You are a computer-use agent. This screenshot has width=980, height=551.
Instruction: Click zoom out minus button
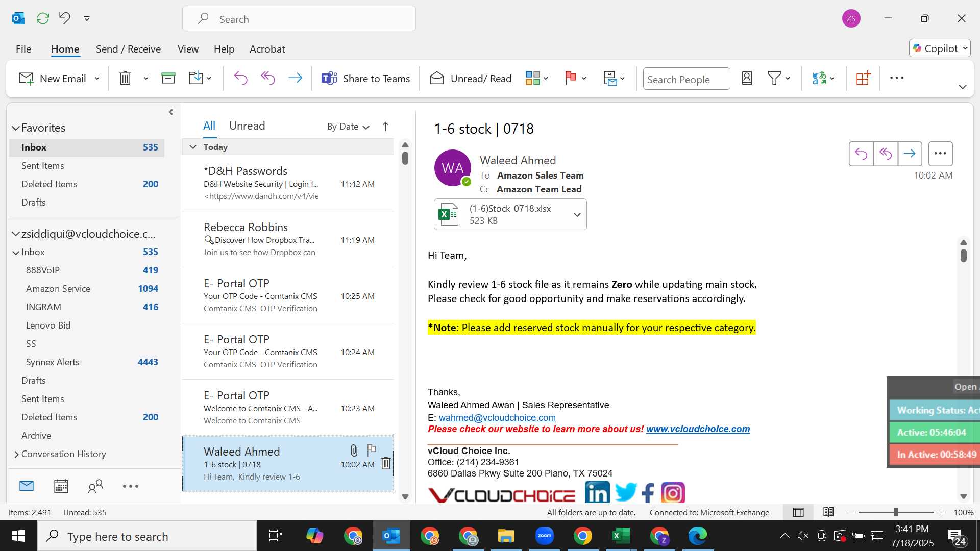tap(851, 512)
